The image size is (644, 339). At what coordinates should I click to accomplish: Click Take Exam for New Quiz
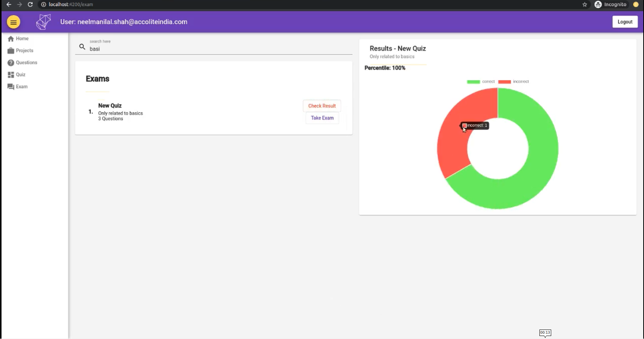(322, 118)
